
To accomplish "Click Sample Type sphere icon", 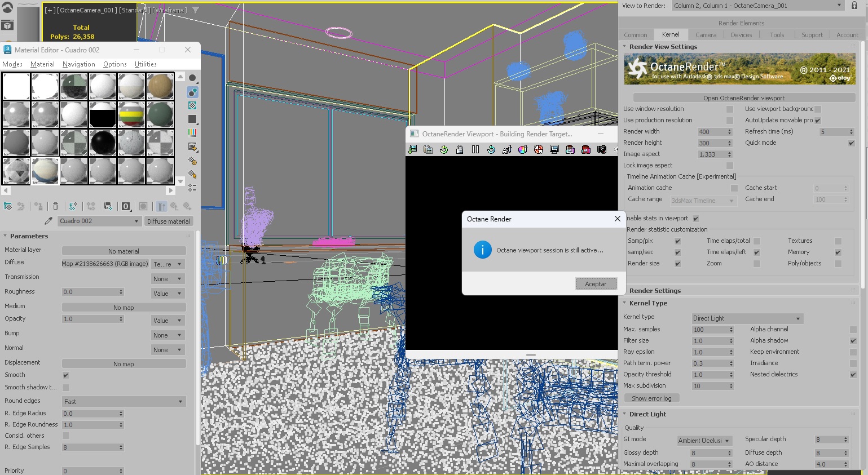I will (192, 78).
